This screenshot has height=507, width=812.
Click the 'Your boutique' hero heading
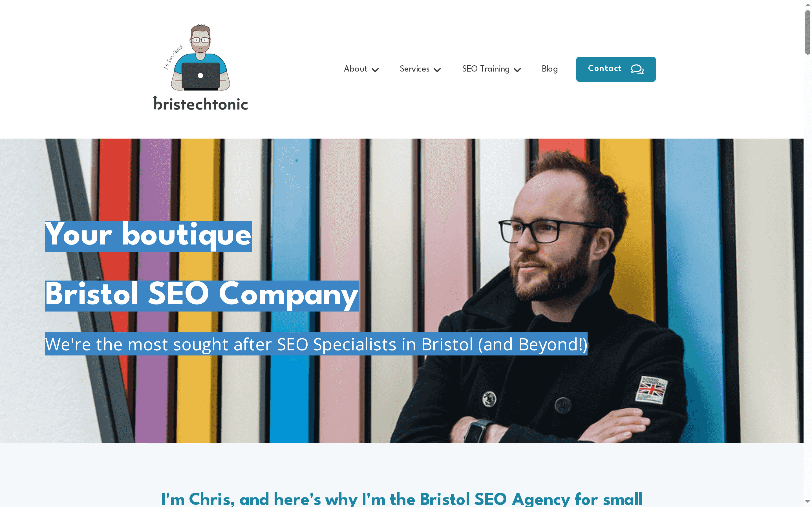point(148,236)
